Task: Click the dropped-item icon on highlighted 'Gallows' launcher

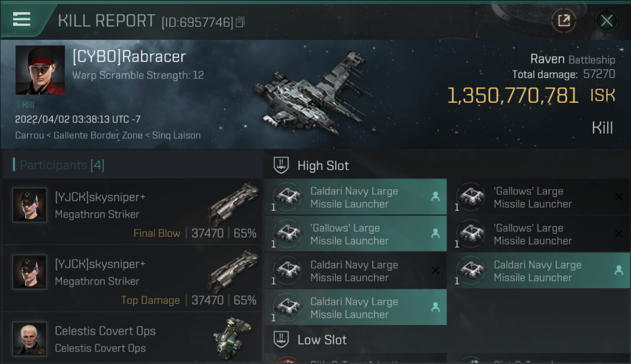Action: click(435, 233)
